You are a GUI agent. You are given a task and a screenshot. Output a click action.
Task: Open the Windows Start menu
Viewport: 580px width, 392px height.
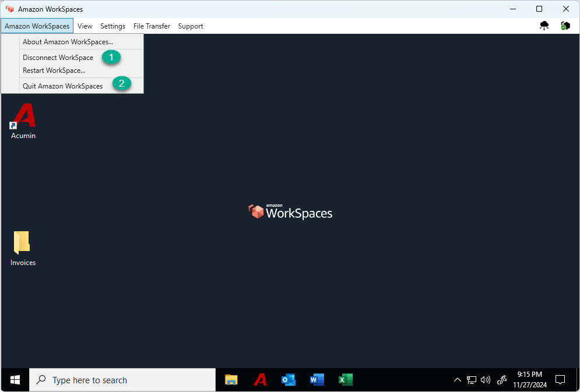coord(15,380)
